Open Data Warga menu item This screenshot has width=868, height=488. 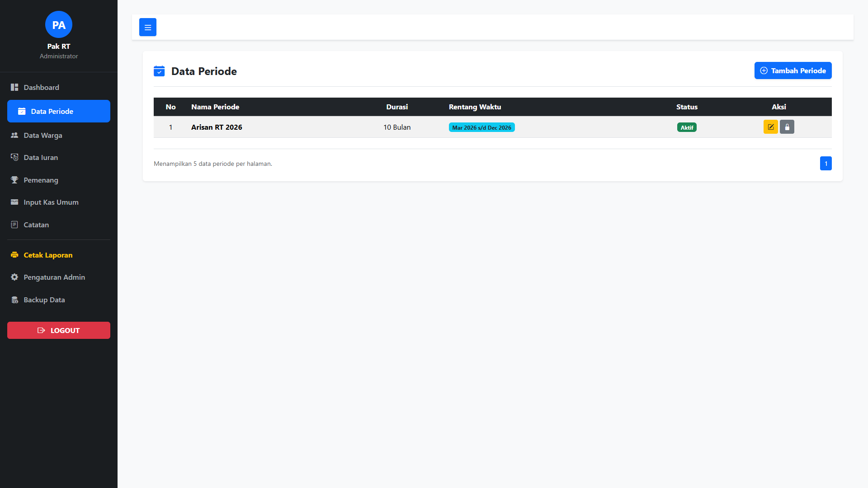click(43, 135)
